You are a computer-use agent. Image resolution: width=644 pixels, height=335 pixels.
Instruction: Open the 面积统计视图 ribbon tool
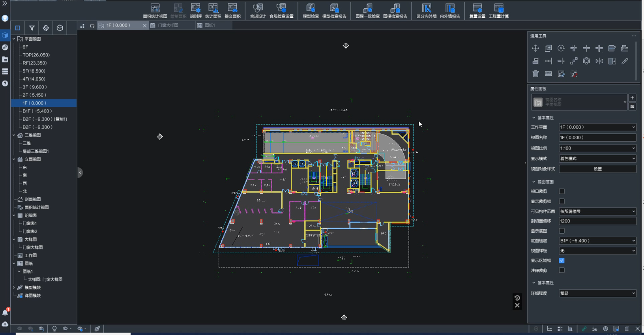click(x=155, y=11)
